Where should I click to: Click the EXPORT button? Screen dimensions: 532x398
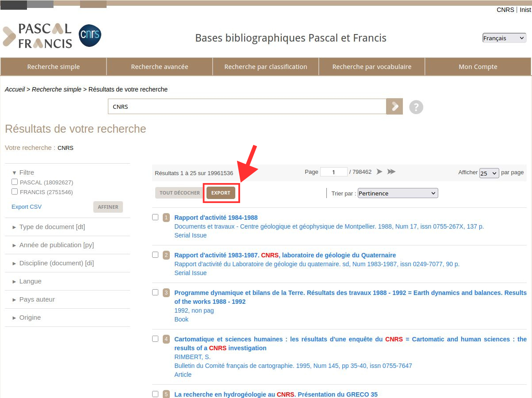tap(221, 193)
